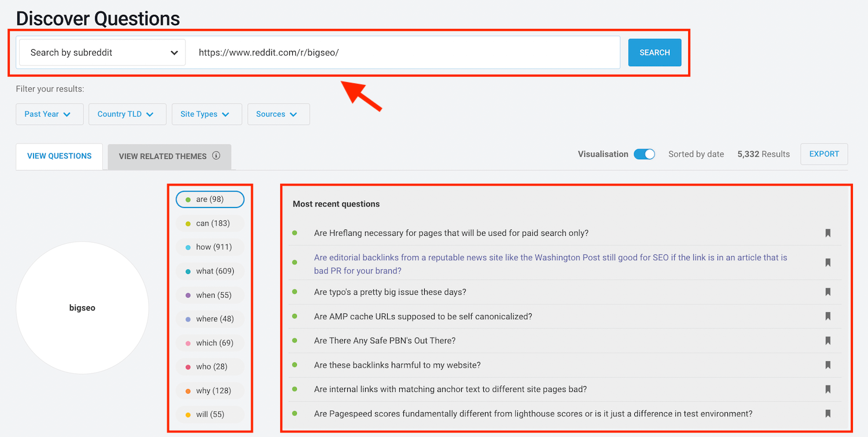Export the question results
868x437 pixels.
pos(824,154)
